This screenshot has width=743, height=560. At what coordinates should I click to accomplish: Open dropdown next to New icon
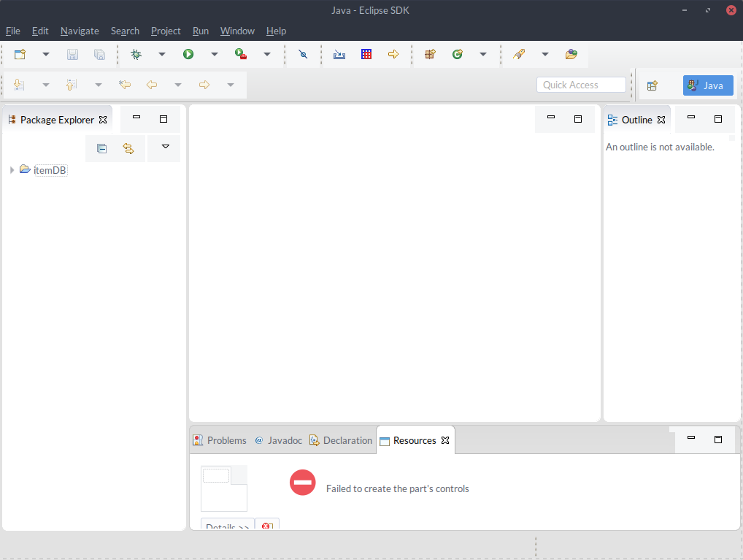pyautogui.click(x=46, y=55)
